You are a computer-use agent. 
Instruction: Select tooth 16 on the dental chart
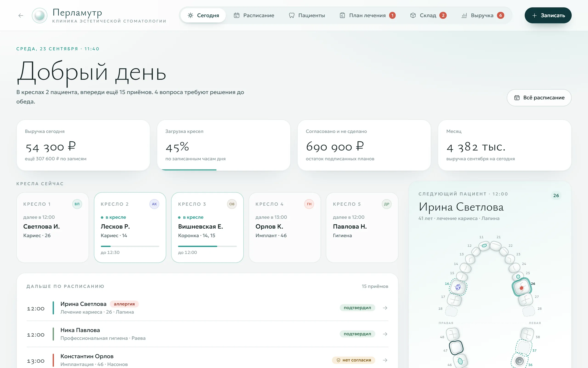click(x=458, y=287)
